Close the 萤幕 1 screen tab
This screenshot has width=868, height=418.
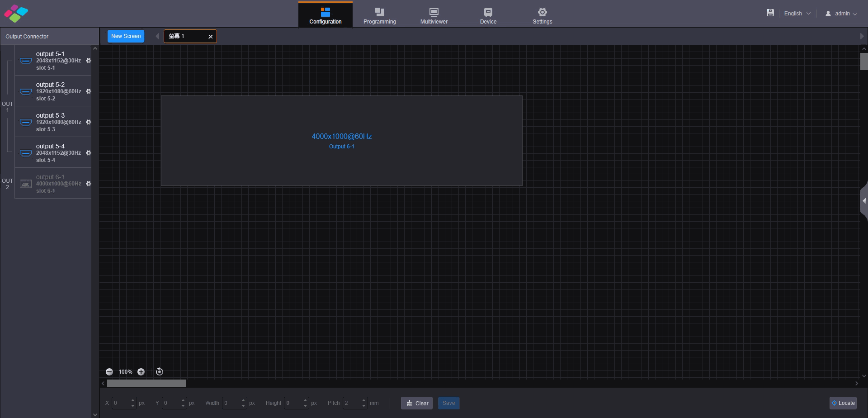(210, 37)
